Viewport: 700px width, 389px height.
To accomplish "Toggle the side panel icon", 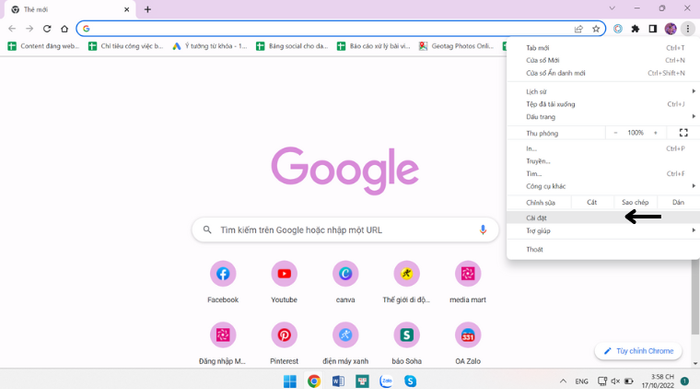I will [x=653, y=29].
